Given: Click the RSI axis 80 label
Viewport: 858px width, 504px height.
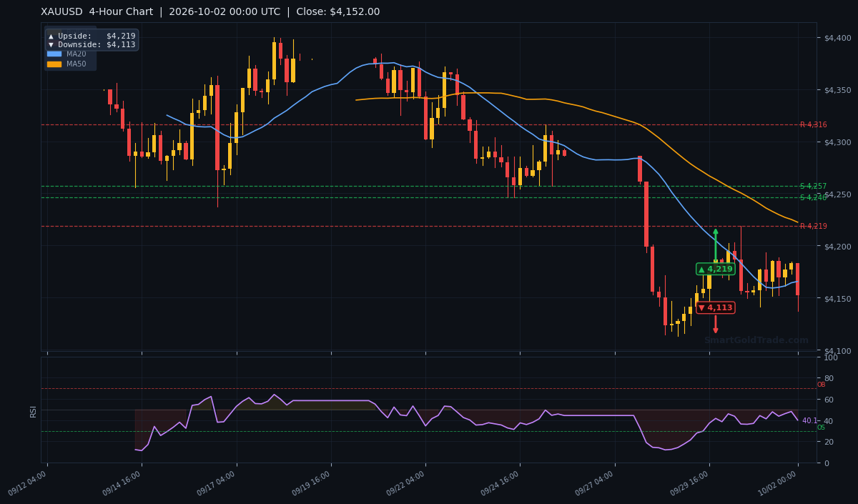Looking at the screenshot, I should 829,378.
